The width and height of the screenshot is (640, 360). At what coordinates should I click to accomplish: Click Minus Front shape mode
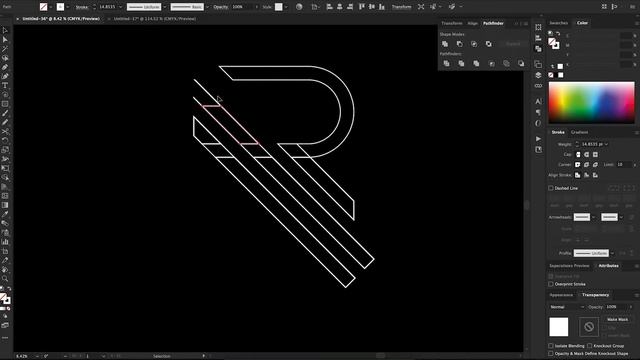point(460,44)
